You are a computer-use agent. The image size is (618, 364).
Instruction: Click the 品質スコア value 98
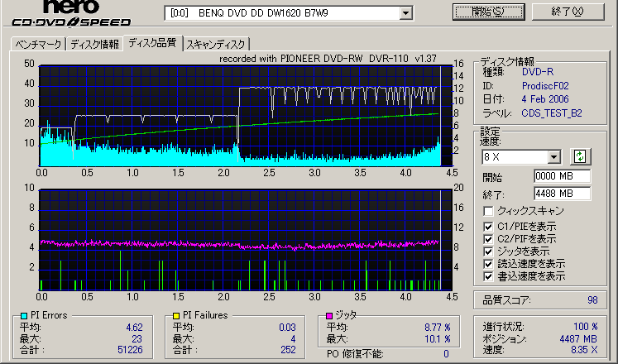[592, 300]
